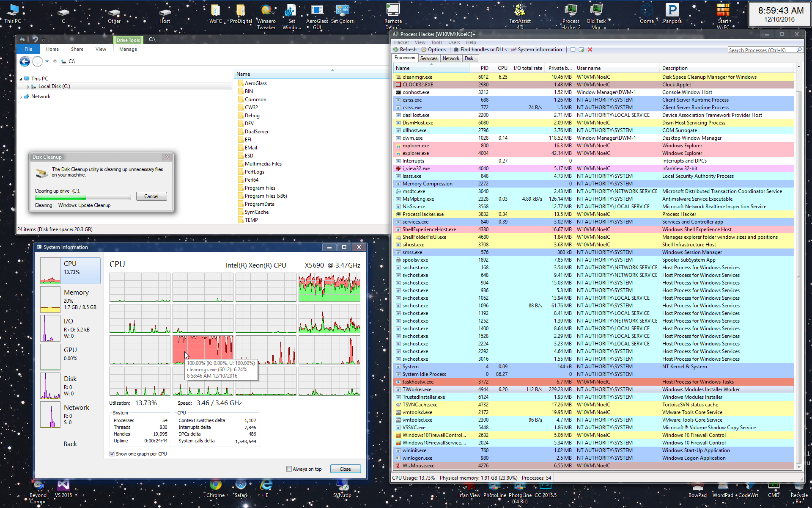Open the Winaero Tweaker desktop icon
Image resolution: width=812 pixels, height=508 pixels.
point(266,17)
